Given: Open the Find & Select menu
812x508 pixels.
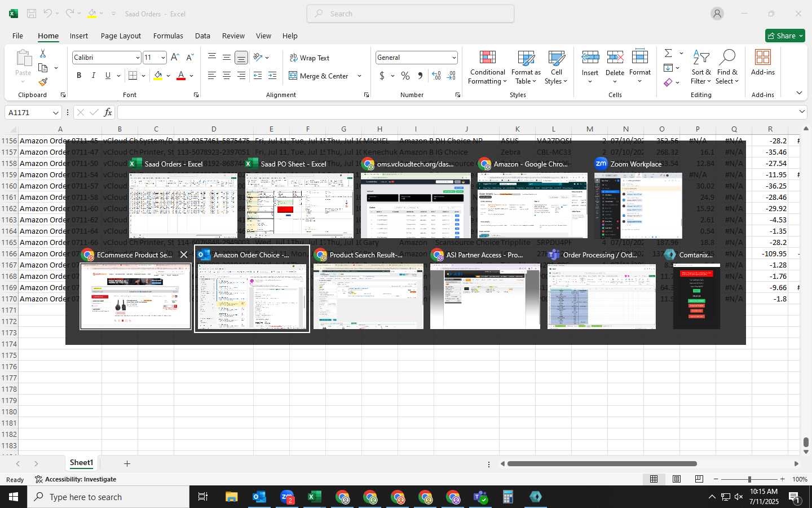Looking at the screenshot, I should (x=727, y=68).
